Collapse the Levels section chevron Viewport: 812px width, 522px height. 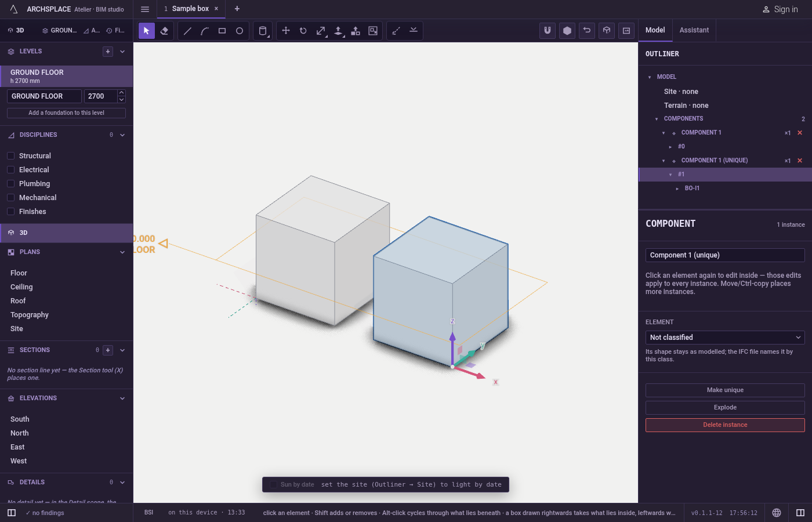(122, 52)
